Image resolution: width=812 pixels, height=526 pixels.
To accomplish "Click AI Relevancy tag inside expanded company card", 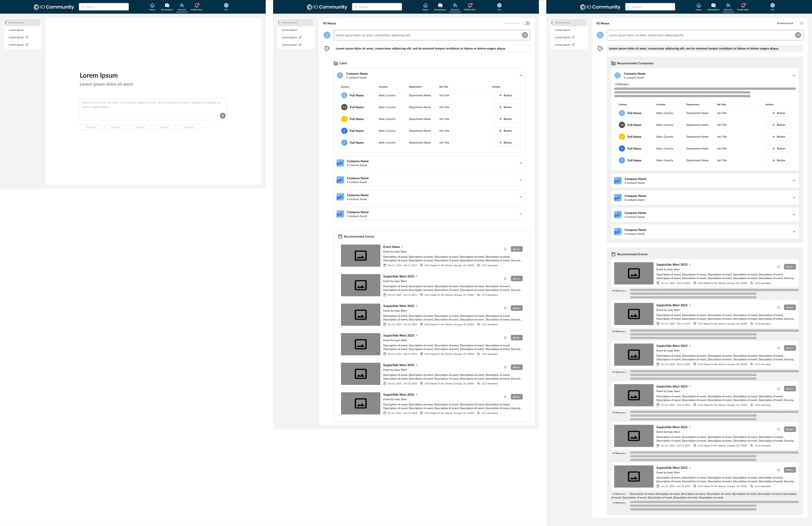I will tap(622, 84).
